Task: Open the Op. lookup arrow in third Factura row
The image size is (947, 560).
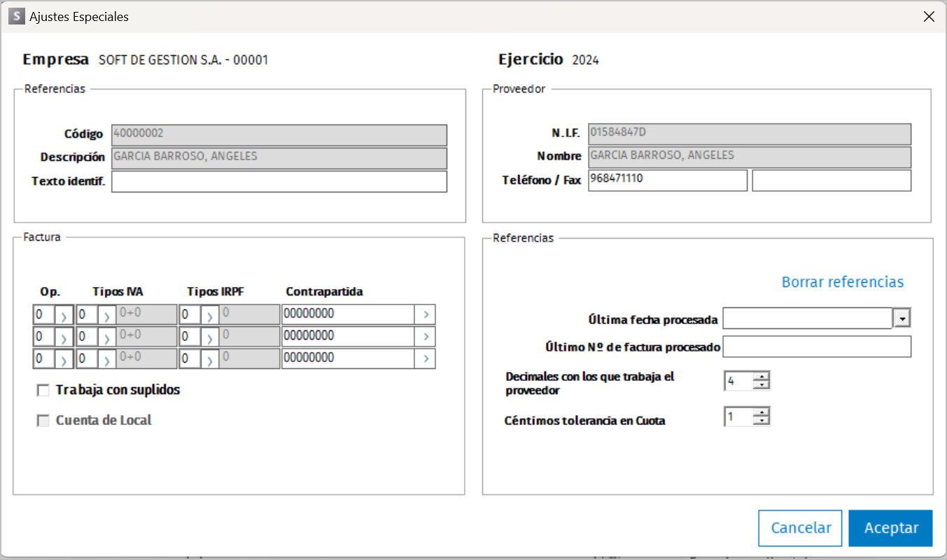Action: (64, 358)
